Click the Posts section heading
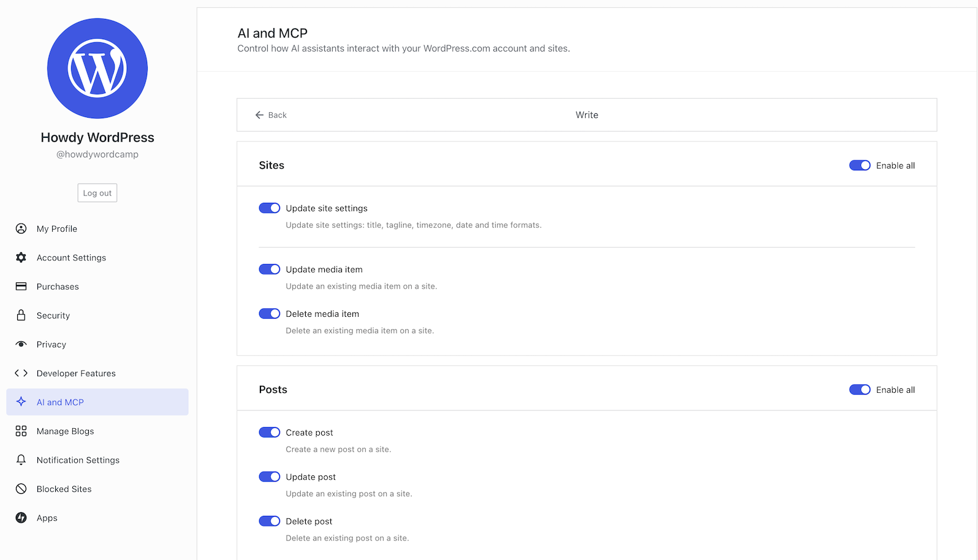 click(273, 390)
